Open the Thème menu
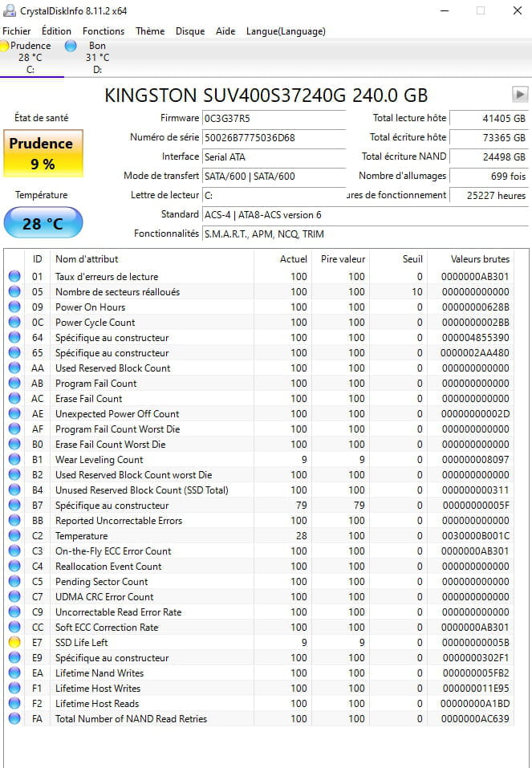The height and width of the screenshot is (768, 532). [150, 30]
